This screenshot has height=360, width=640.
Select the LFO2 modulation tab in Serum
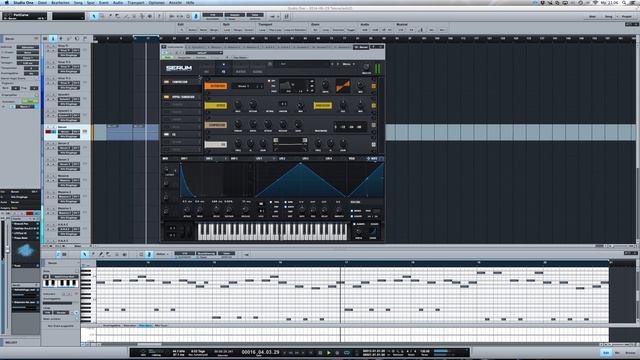(282, 158)
